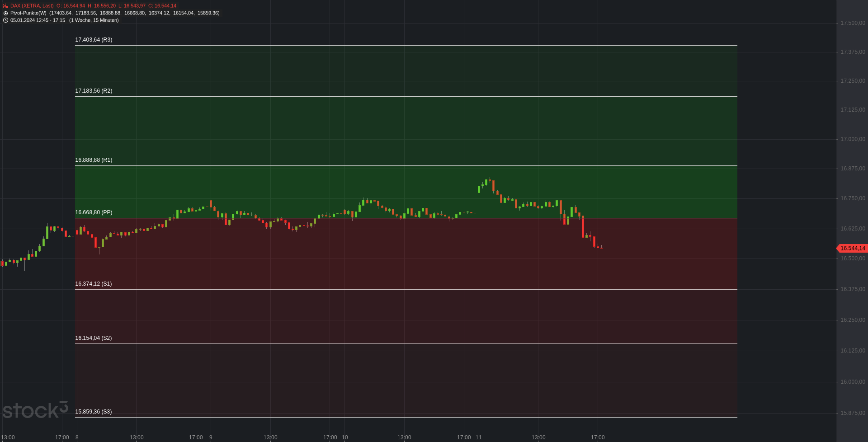Open the Pivot-Punkte(W) indicator label
Viewport: 868px width, 442px height.
[x=28, y=13]
